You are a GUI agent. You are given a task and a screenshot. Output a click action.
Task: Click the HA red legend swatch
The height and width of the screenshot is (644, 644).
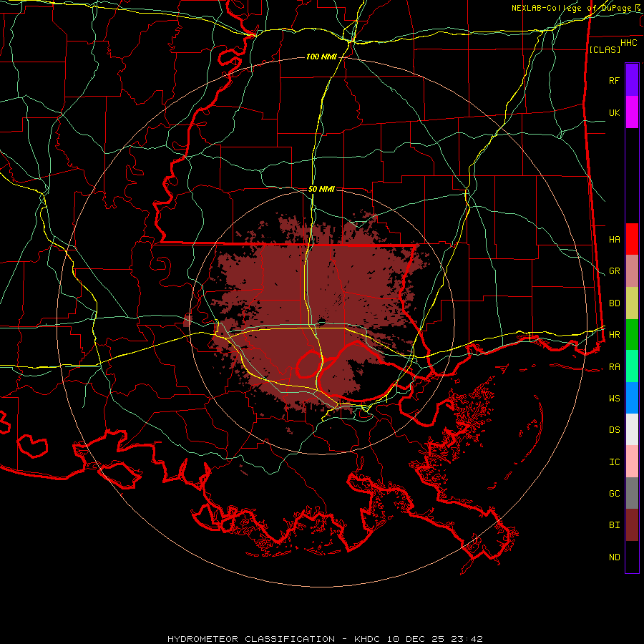click(x=632, y=239)
